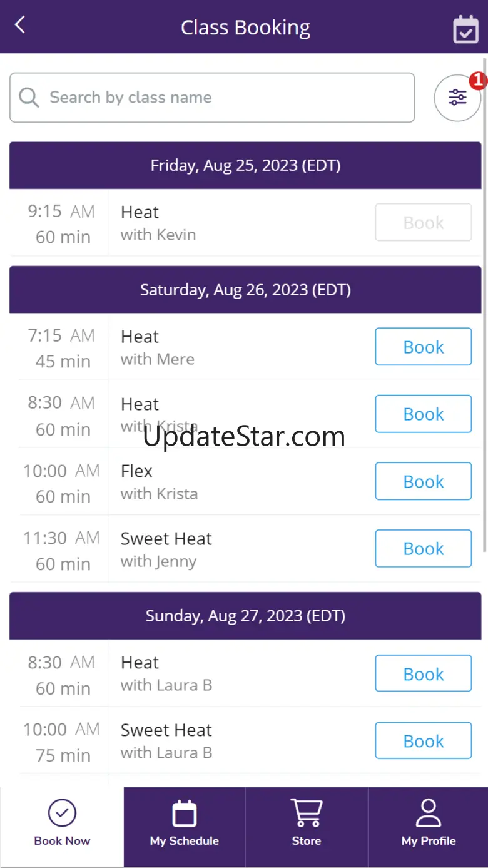Tap the search magnifier icon
This screenshot has height=868, width=488.
click(x=29, y=98)
